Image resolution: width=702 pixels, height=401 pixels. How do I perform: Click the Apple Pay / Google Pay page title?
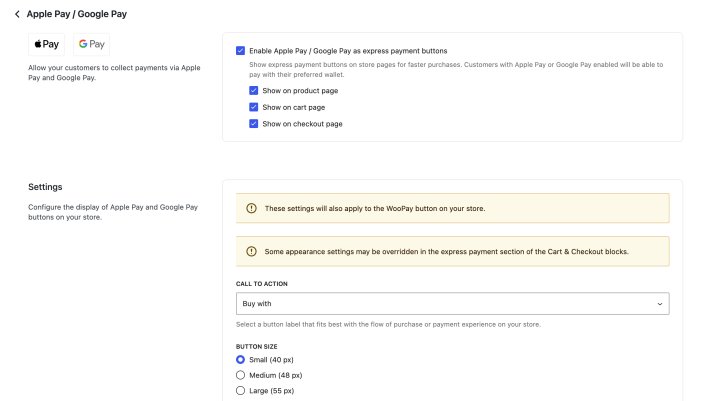pos(77,14)
